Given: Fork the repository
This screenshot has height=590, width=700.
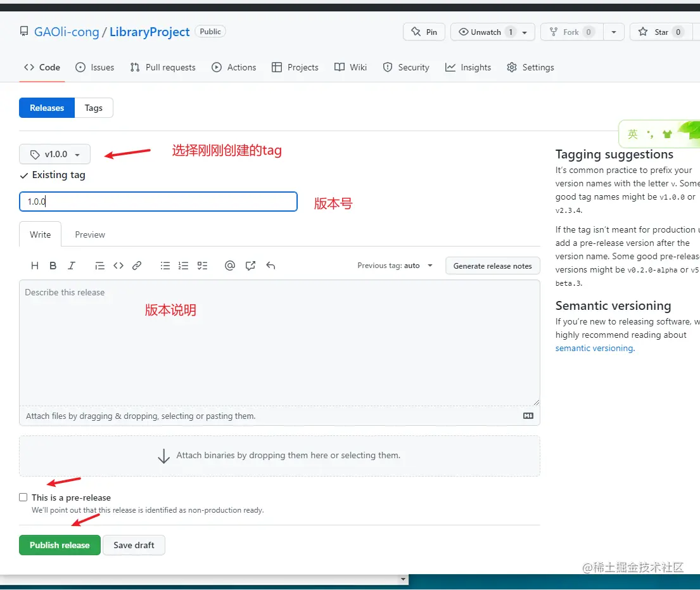Looking at the screenshot, I should coord(571,32).
